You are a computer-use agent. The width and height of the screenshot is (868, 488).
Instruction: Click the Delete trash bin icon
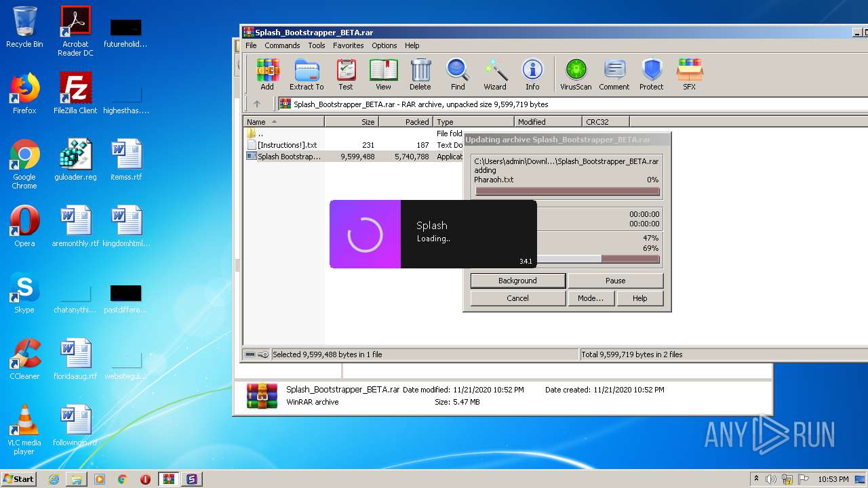click(x=420, y=74)
